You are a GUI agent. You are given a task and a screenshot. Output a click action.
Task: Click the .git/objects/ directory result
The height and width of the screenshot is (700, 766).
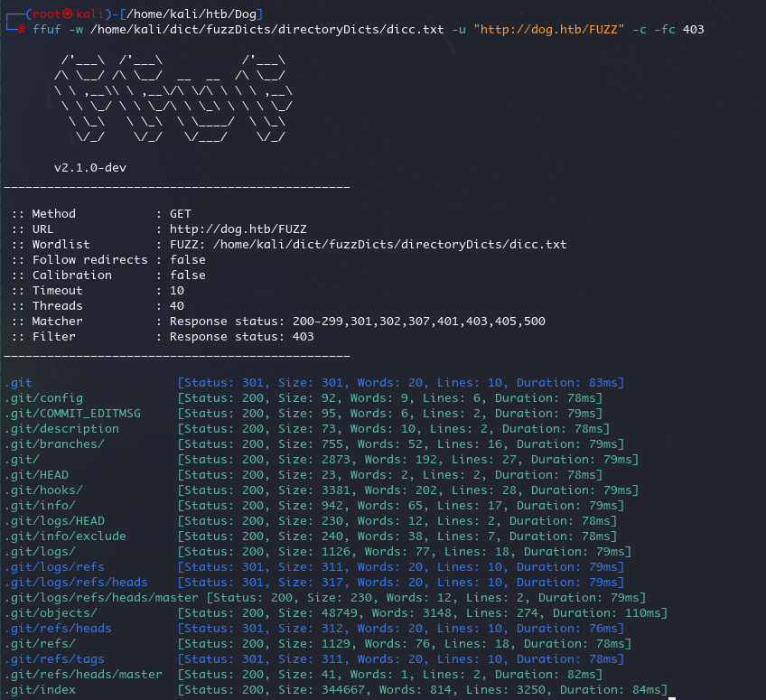tap(51, 613)
